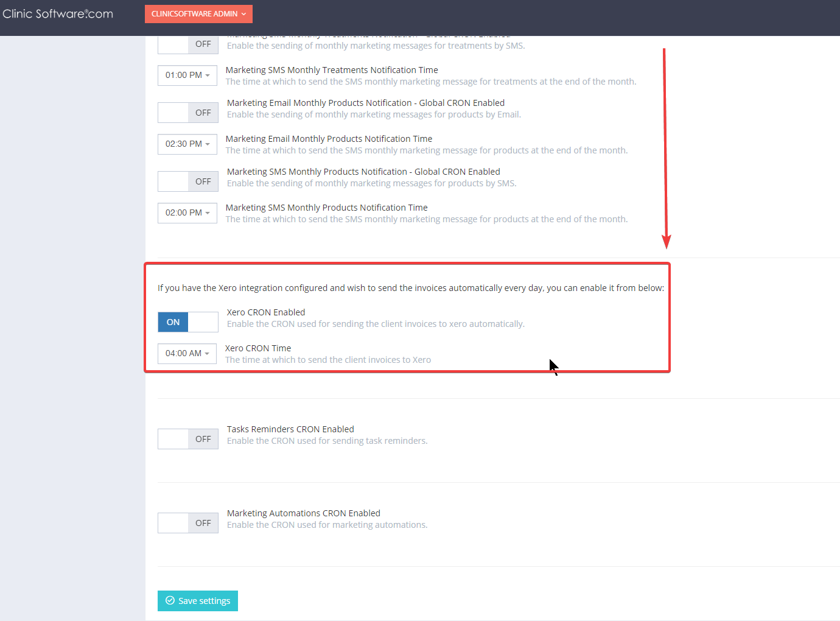840x621 pixels.
Task: Open the 02:30 PM time dropdown
Action: (x=187, y=144)
